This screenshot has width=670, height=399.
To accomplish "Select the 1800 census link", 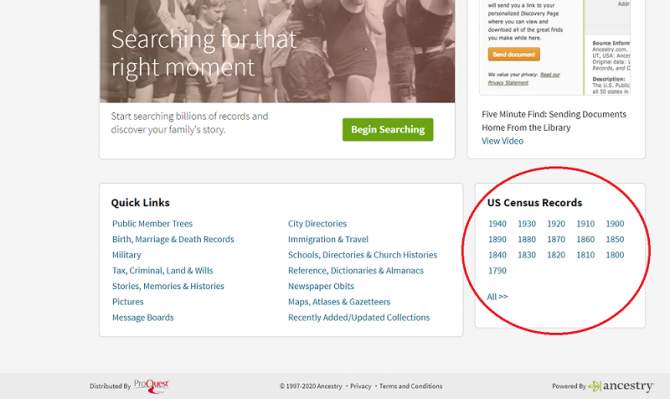I will click(x=615, y=255).
